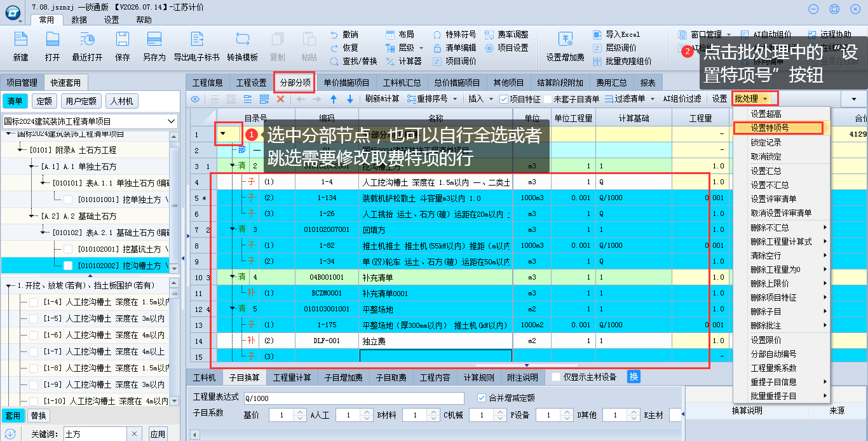Select 工程量乘系数 menu entry

click(781, 368)
